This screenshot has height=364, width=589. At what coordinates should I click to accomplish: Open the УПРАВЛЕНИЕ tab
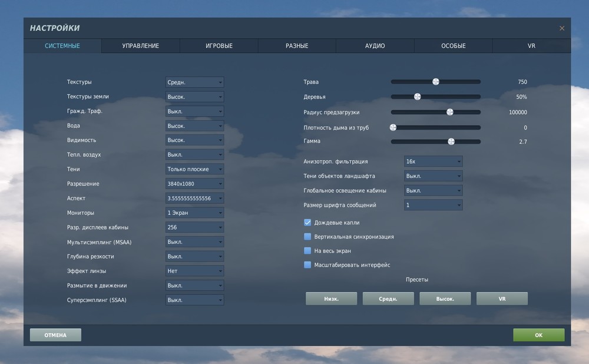[141, 46]
